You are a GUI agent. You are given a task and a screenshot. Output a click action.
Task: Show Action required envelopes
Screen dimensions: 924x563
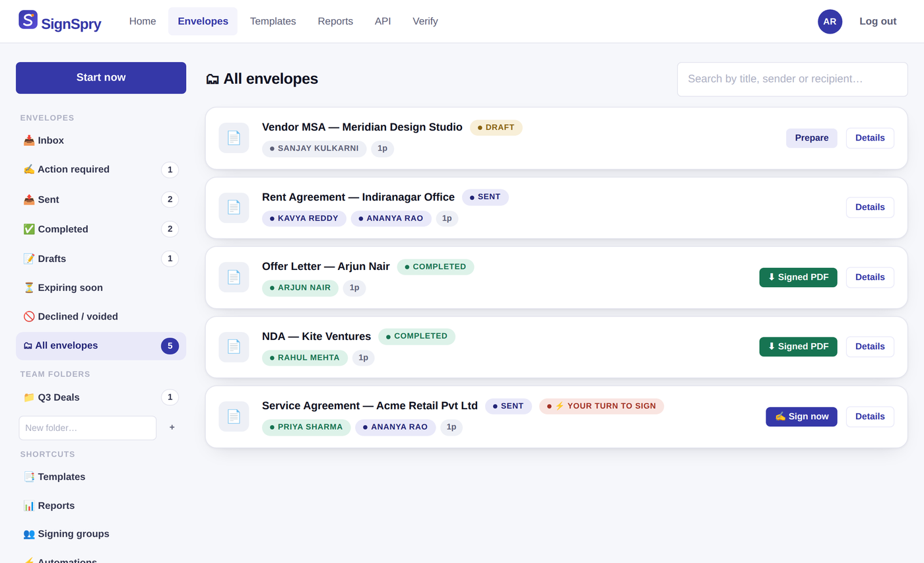tap(101, 170)
